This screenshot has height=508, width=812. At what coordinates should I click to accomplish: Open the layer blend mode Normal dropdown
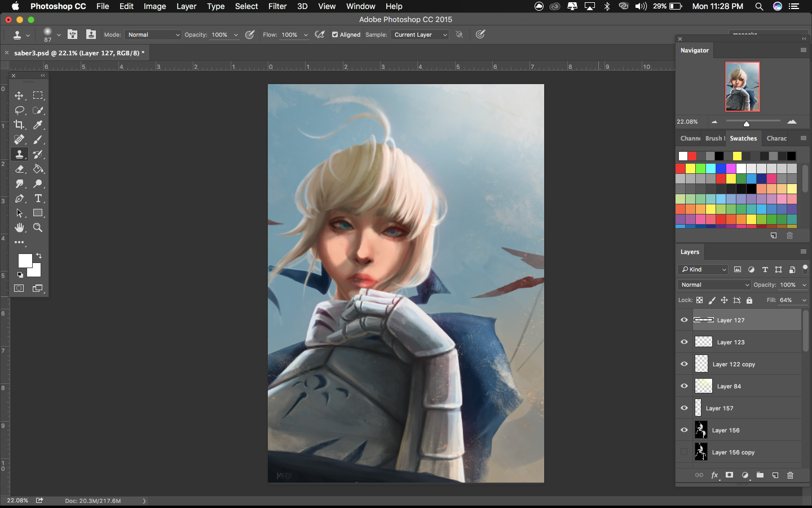714,285
